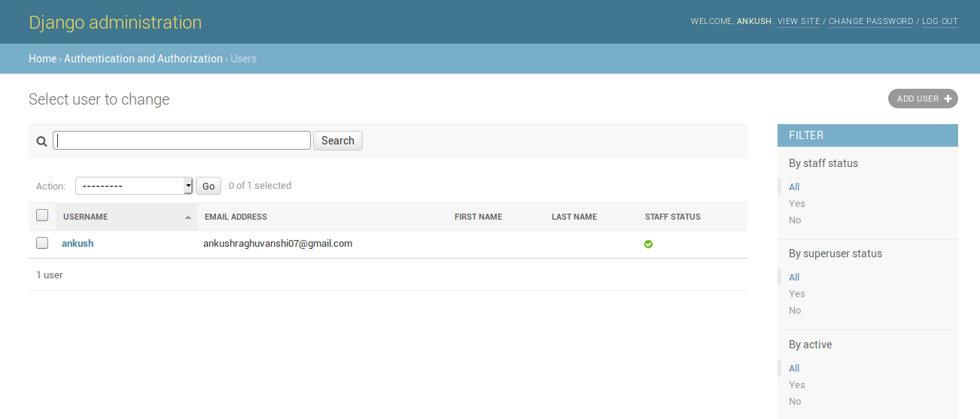
Task: Tick the select-all users checkbox
Action: click(x=42, y=215)
